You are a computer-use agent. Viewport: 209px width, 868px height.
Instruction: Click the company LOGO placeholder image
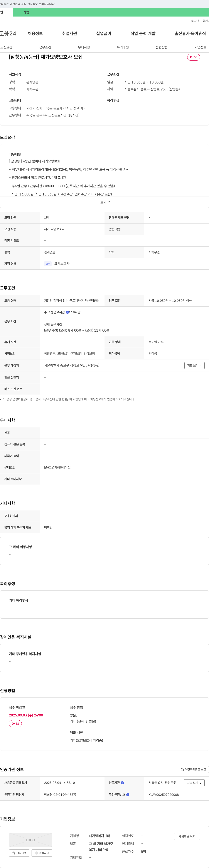30,840
